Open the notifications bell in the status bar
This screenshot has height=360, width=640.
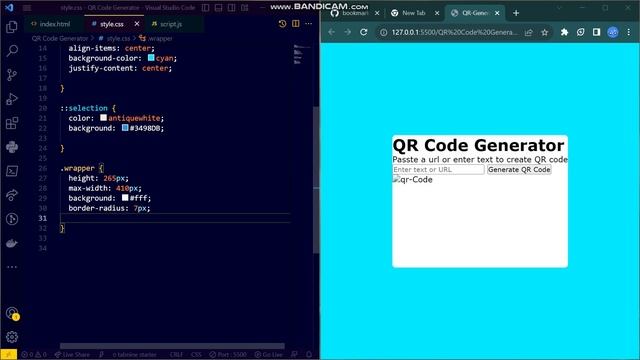pyautogui.click(x=309, y=355)
